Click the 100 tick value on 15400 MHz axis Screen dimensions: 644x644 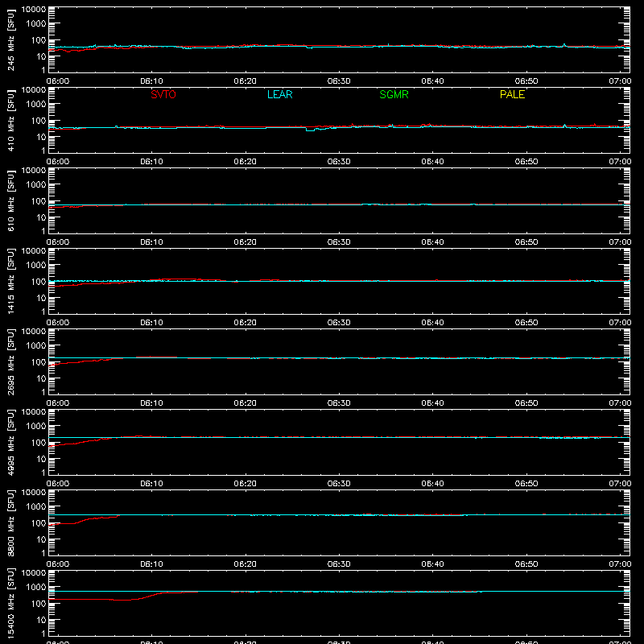[39, 604]
